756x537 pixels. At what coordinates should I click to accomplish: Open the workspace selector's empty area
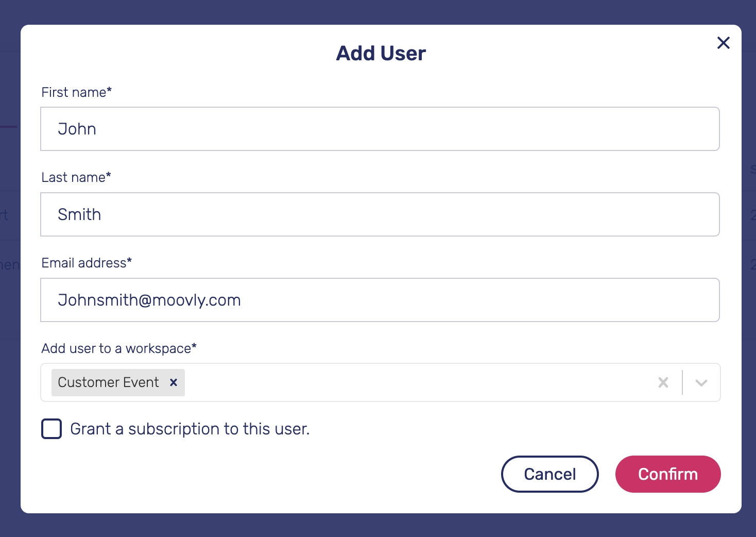click(417, 382)
